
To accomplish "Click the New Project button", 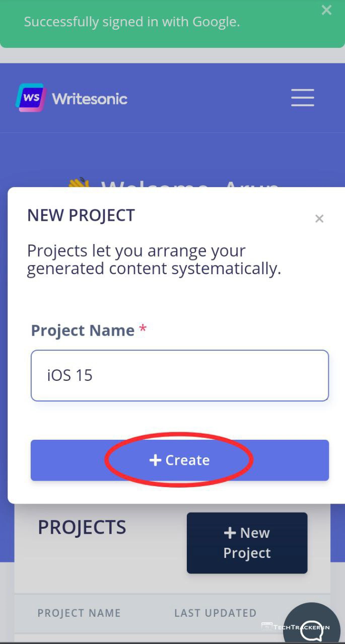I will [247, 543].
